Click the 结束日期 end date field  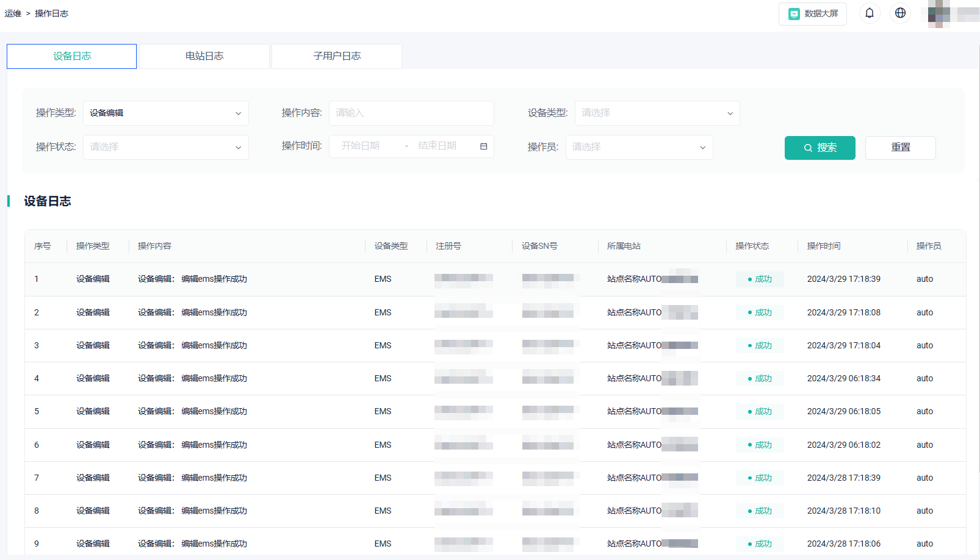(x=437, y=146)
